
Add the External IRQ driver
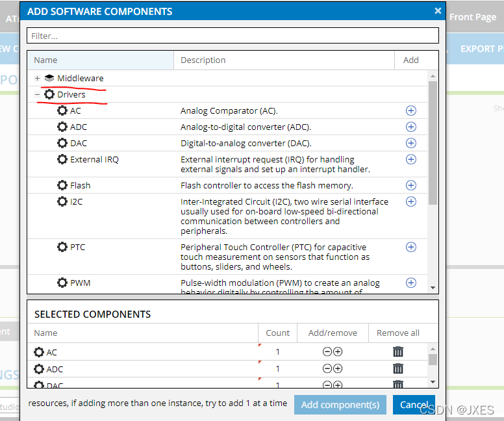pyautogui.click(x=410, y=159)
